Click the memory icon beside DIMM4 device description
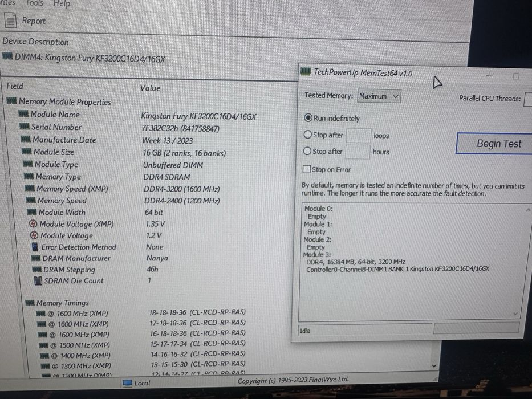Image resolution: width=532 pixels, height=399 pixels. (7, 56)
